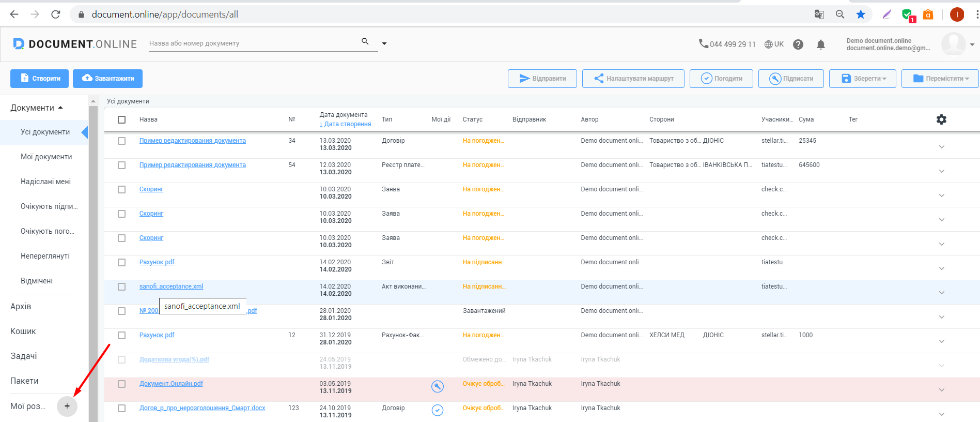Click the UK language globe icon
980x422 pixels.
click(769, 44)
